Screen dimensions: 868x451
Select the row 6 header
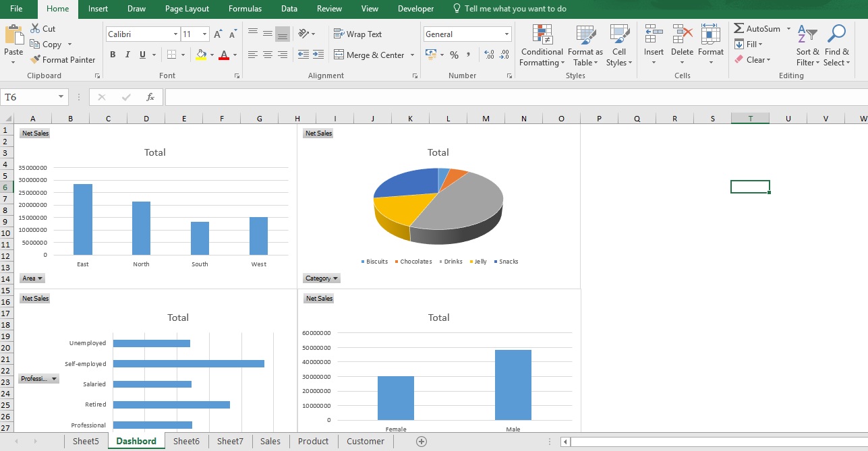6,187
